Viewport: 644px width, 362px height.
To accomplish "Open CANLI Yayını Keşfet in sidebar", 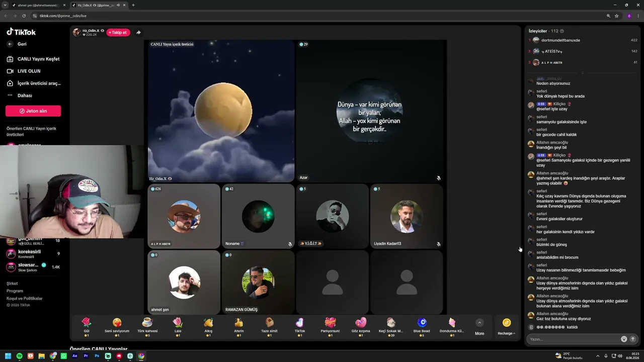I will coord(33,59).
